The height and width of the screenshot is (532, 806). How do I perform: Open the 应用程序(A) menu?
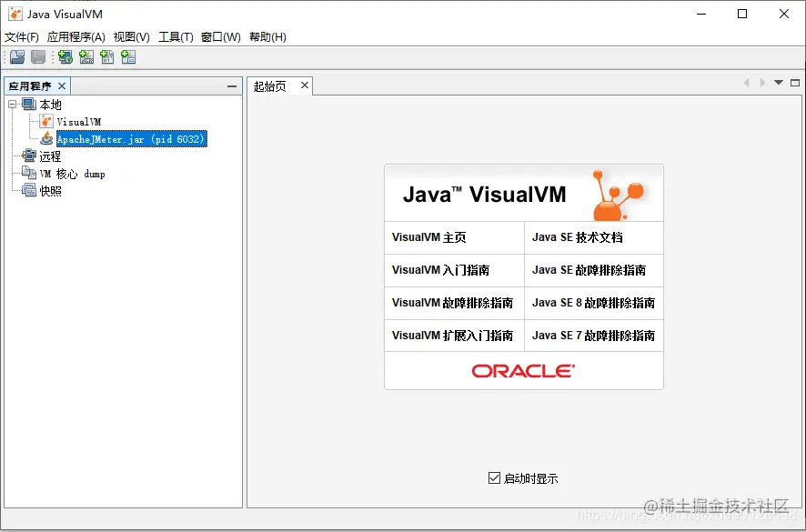[76, 37]
